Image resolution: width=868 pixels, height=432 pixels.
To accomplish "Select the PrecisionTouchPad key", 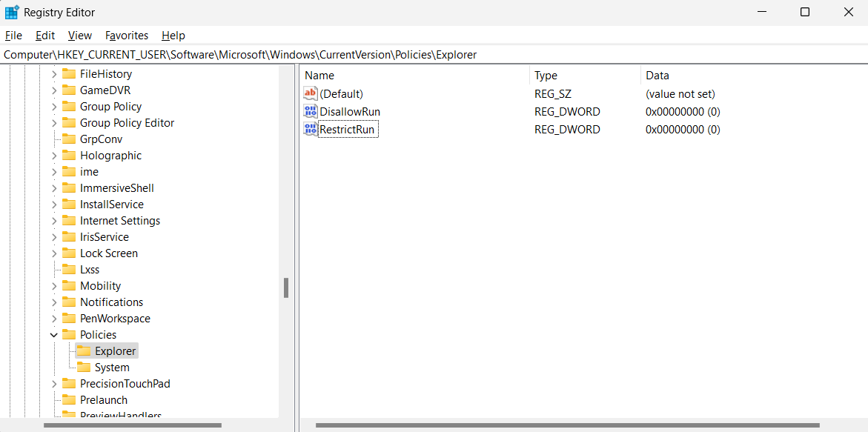I will (125, 383).
